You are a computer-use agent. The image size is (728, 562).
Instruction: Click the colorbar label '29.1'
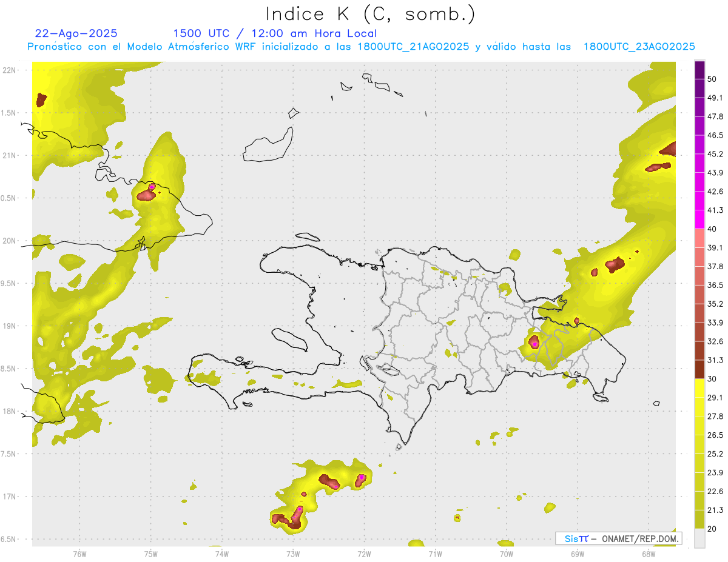[715, 398]
